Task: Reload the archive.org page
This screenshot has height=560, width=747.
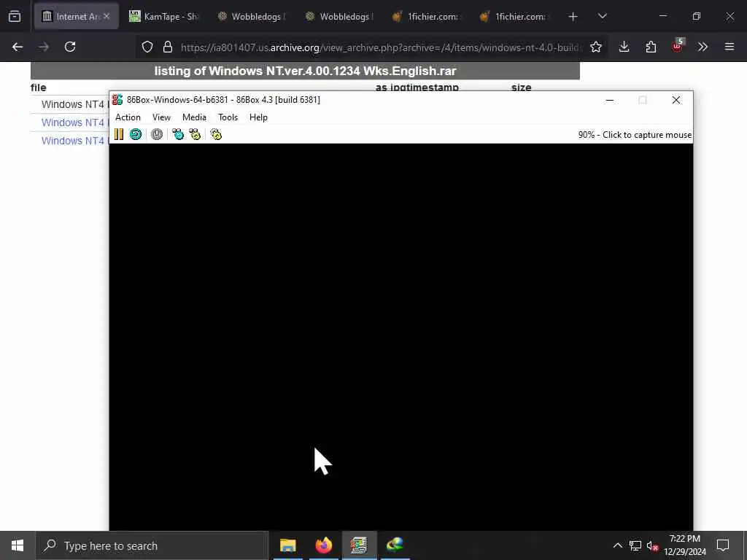Action: click(x=70, y=47)
